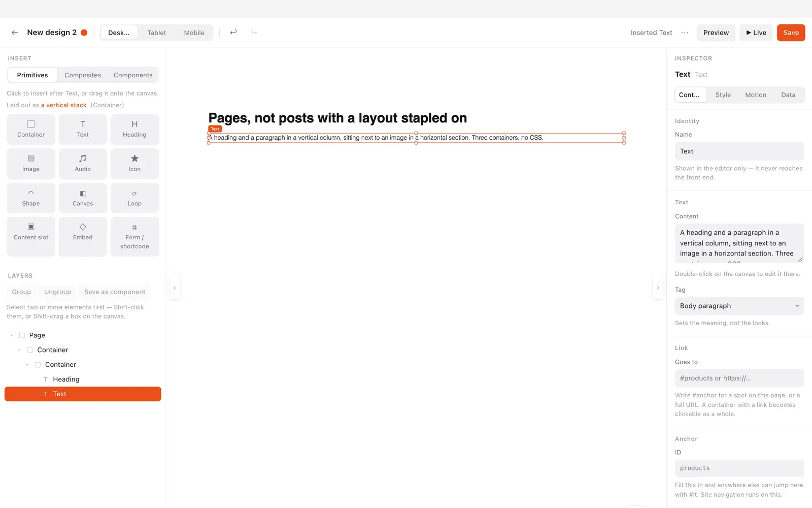Click the Name input field
The image size is (812, 508).
click(739, 151)
